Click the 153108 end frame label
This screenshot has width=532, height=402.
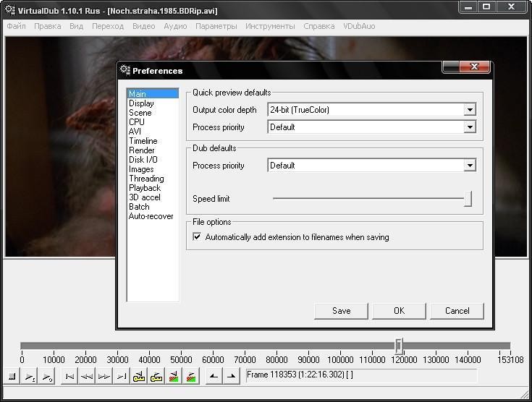pyautogui.click(x=510, y=359)
